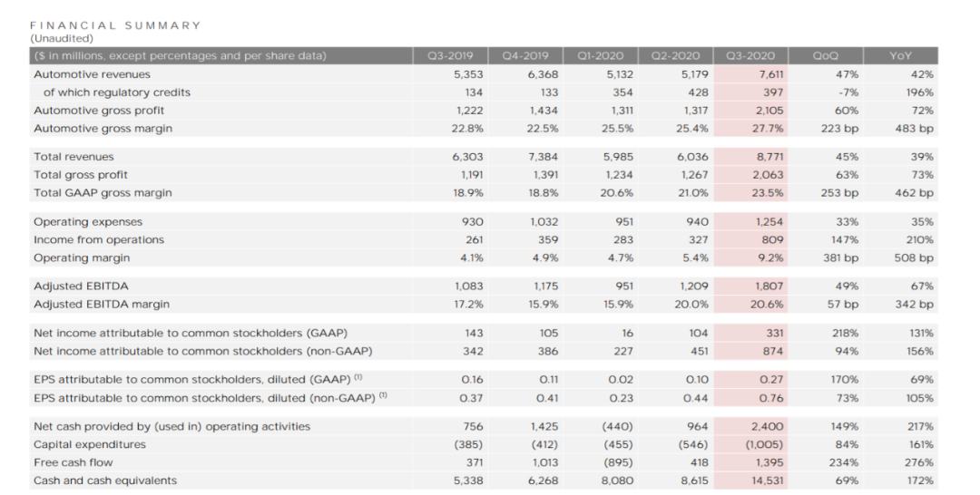Click the YoY column header
Image resolution: width=980 pixels, height=495 pixels.
point(900,56)
